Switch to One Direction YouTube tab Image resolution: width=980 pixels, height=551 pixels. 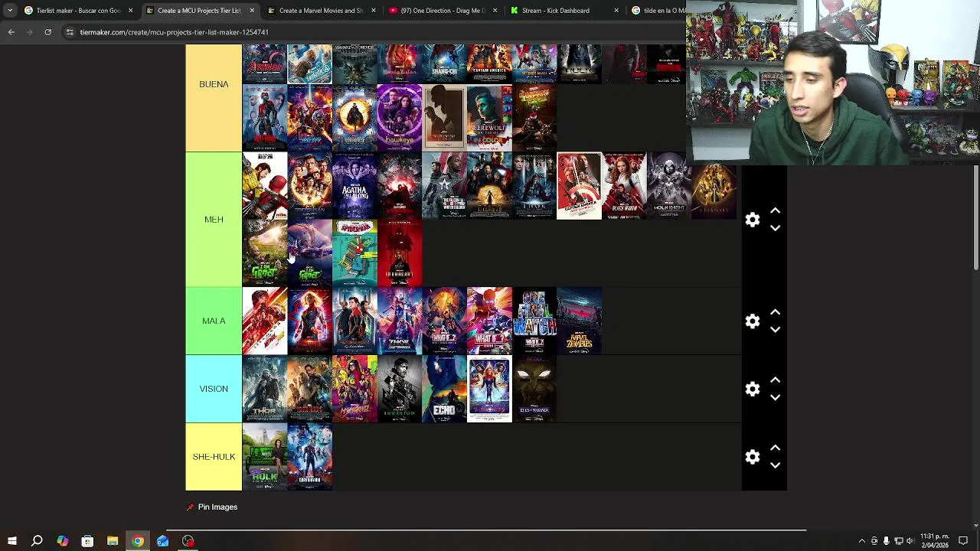tap(443, 11)
